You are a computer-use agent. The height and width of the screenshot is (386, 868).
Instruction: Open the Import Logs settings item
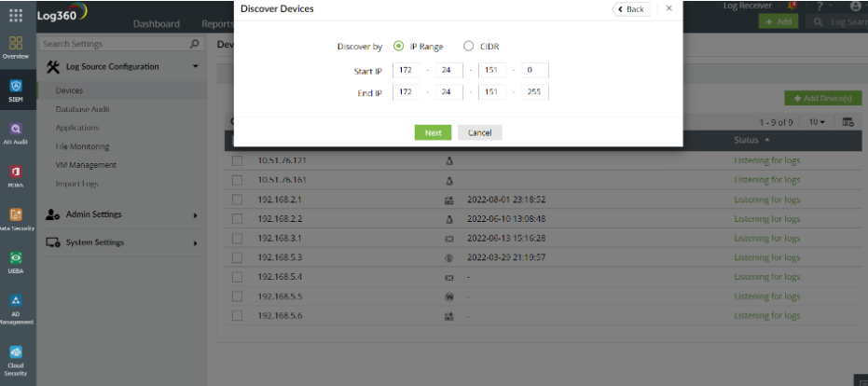click(76, 184)
